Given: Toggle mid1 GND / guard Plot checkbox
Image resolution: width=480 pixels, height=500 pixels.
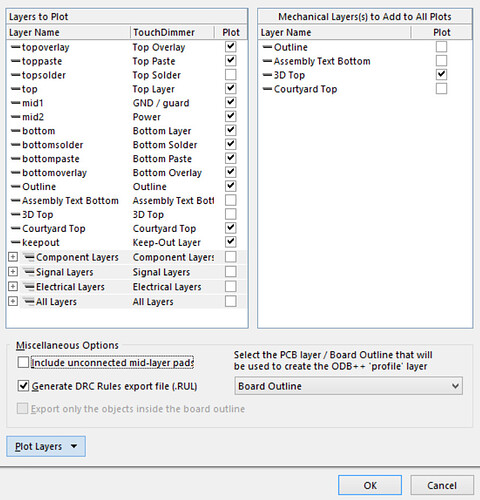Looking at the screenshot, I should coord(230,103).
